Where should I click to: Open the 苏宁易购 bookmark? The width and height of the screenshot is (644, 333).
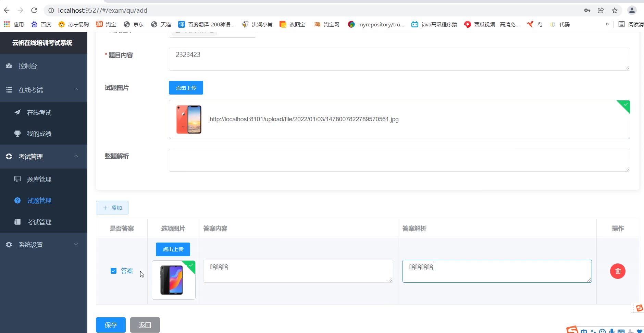pos(74,24)
